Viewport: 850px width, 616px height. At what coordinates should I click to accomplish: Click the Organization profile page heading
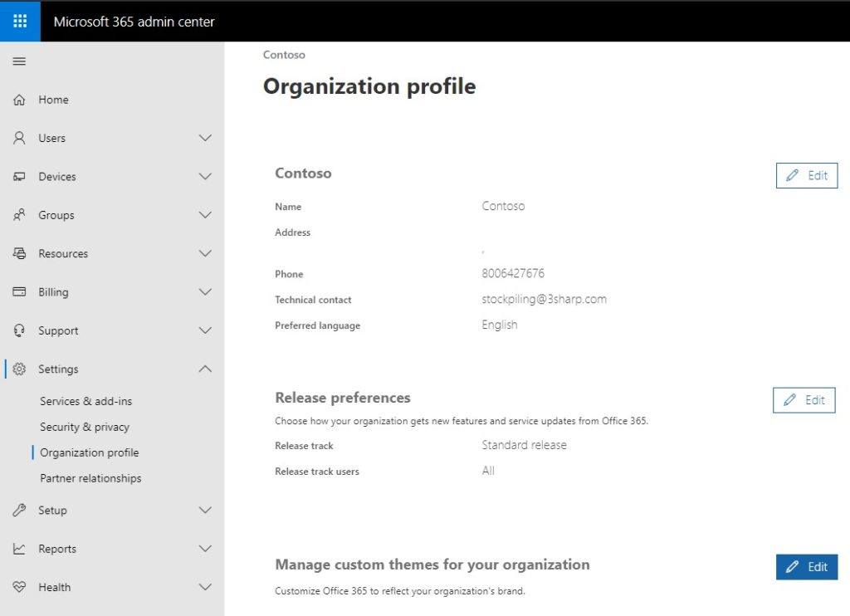[369, 87]
